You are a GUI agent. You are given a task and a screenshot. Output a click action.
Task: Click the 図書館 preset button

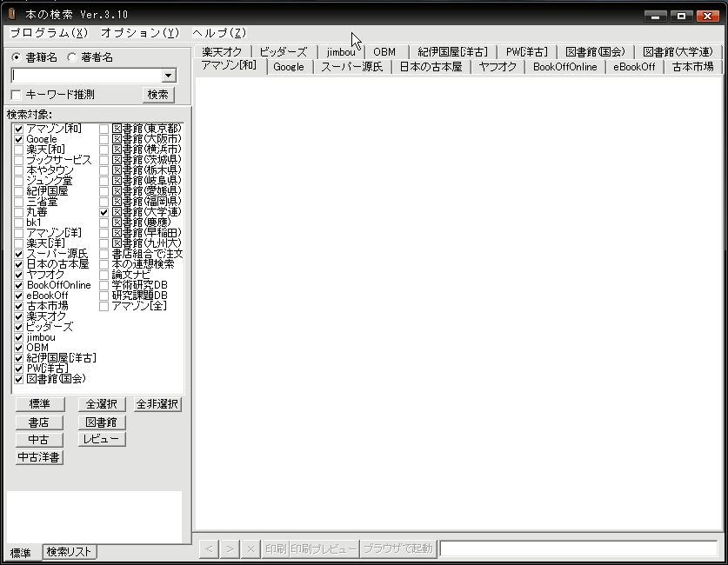pos(102,422)
